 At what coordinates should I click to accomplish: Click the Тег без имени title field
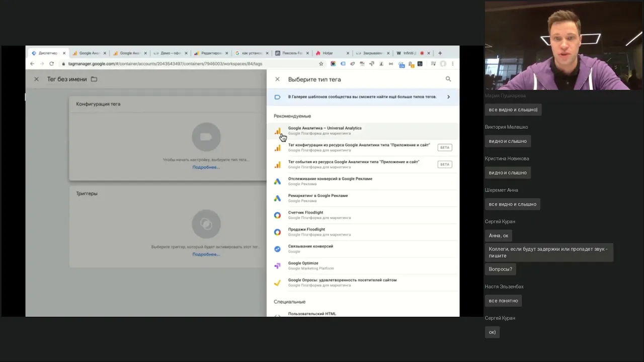67,79
